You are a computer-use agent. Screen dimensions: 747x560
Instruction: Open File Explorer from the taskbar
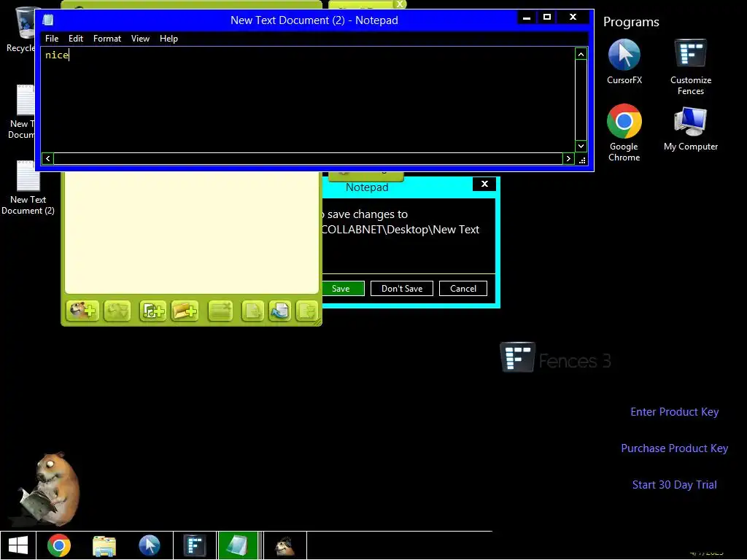[x=104, y=545]
